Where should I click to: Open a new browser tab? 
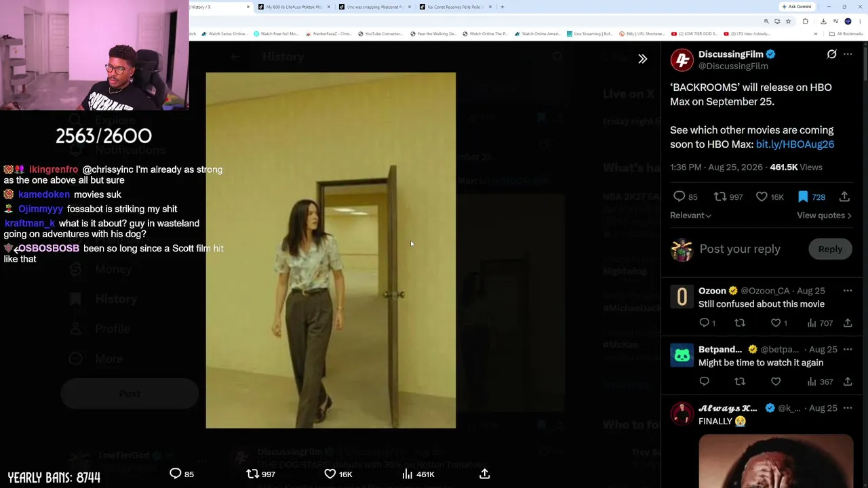[502, 7]
